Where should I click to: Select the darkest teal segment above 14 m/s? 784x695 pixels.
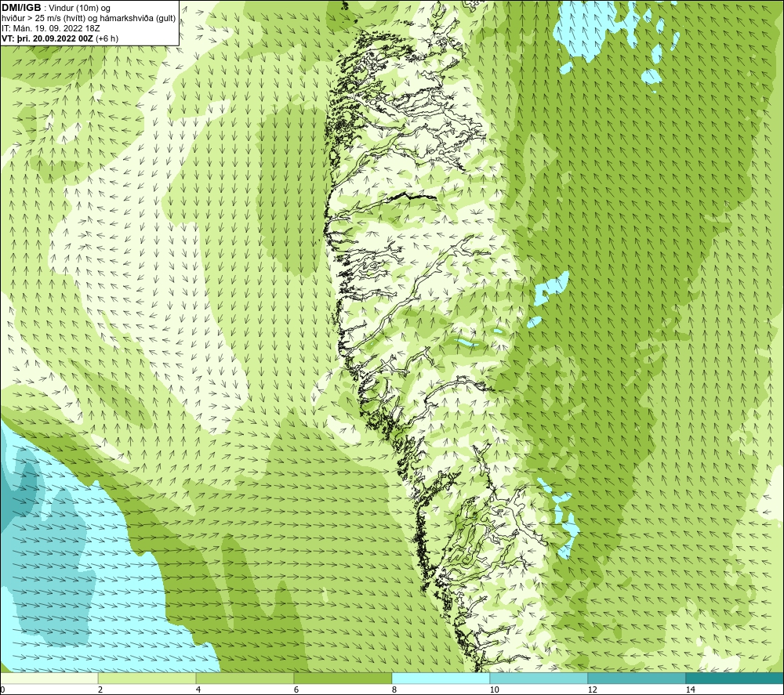pos(735,679)
